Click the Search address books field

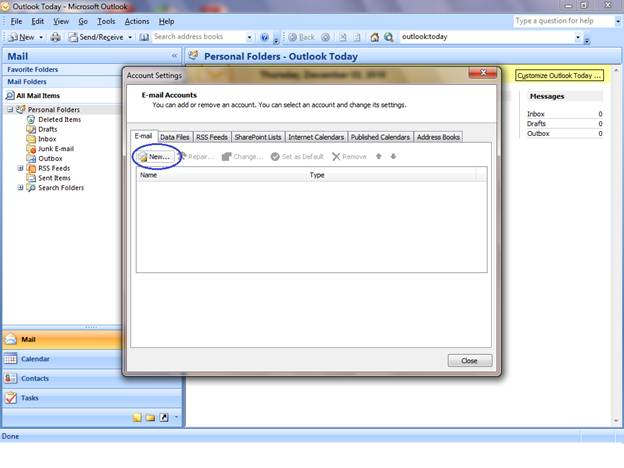199,37
